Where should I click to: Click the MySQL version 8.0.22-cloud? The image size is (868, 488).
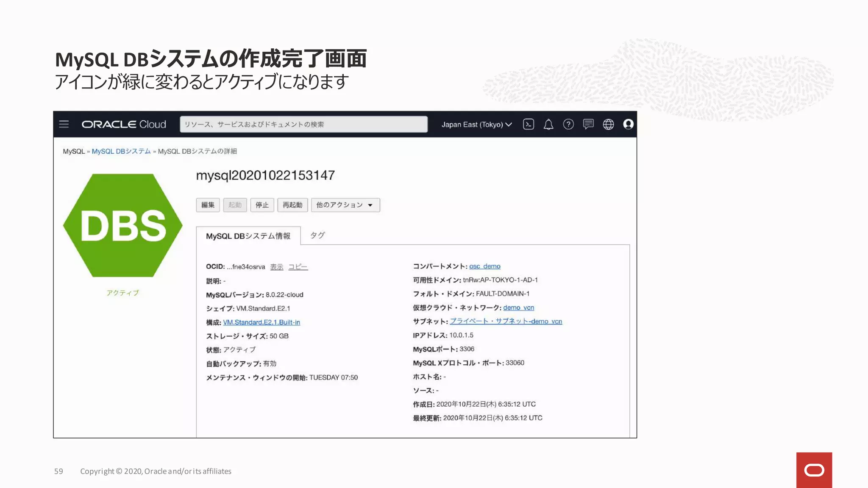click(x=284, y=294)
